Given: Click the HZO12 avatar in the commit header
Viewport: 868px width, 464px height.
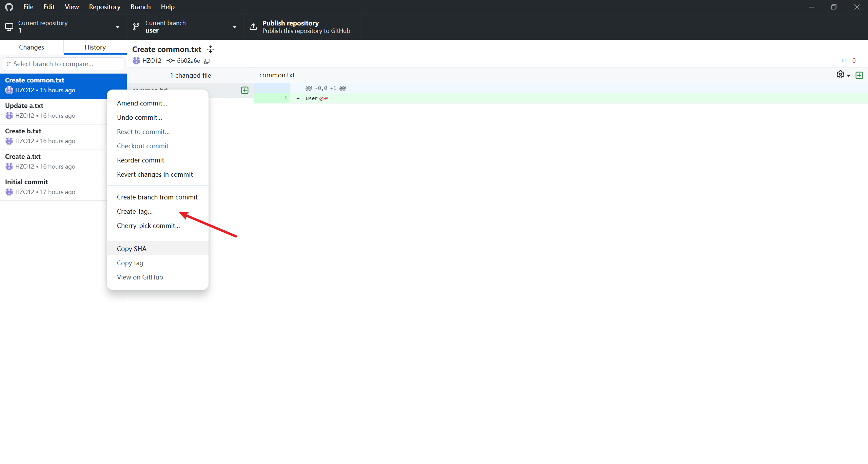Looking at the screenshot, I should point(136,61).
